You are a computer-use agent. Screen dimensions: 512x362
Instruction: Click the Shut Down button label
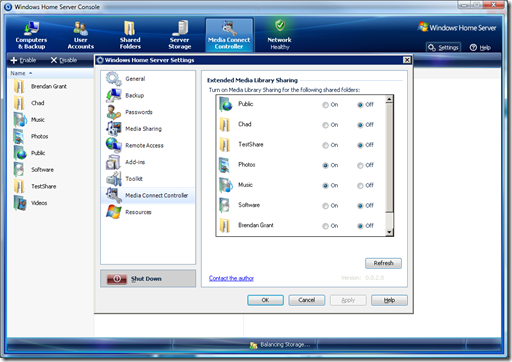coord(146,279)
